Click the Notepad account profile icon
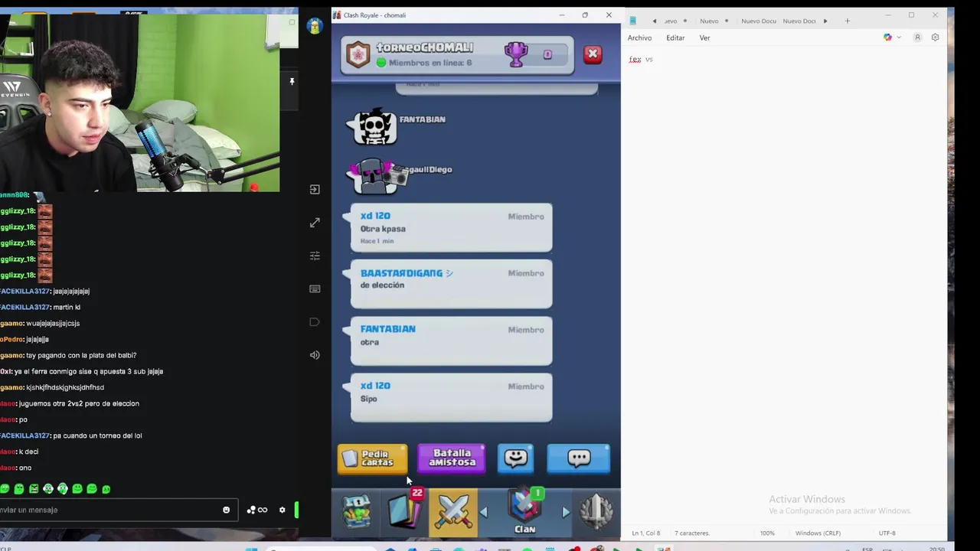The width and height of the screenshot is (980, 551). (917, 37)
